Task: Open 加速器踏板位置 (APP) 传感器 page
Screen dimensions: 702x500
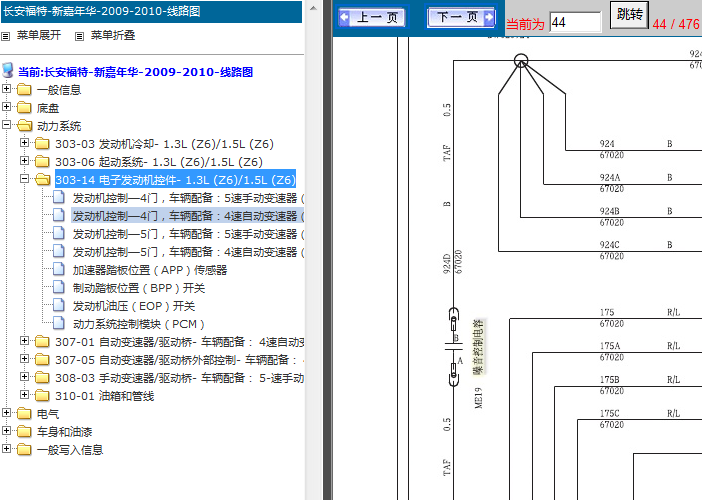Action: (x=150, y=270)
